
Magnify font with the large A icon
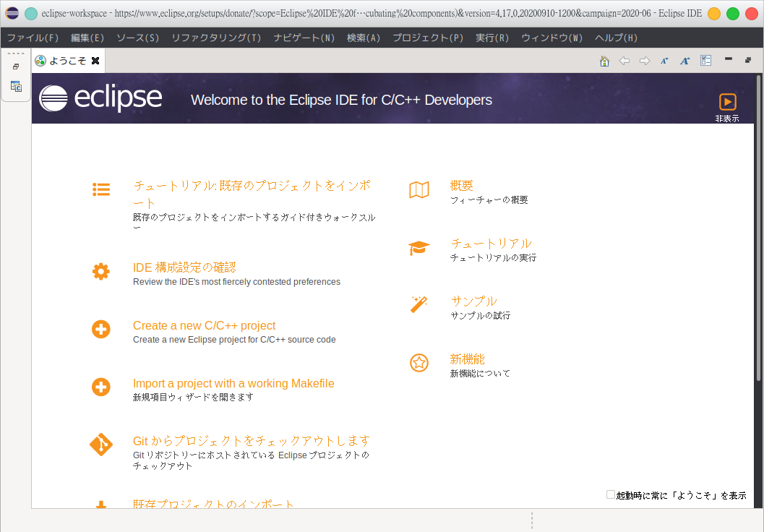click(x=685, y=61)
